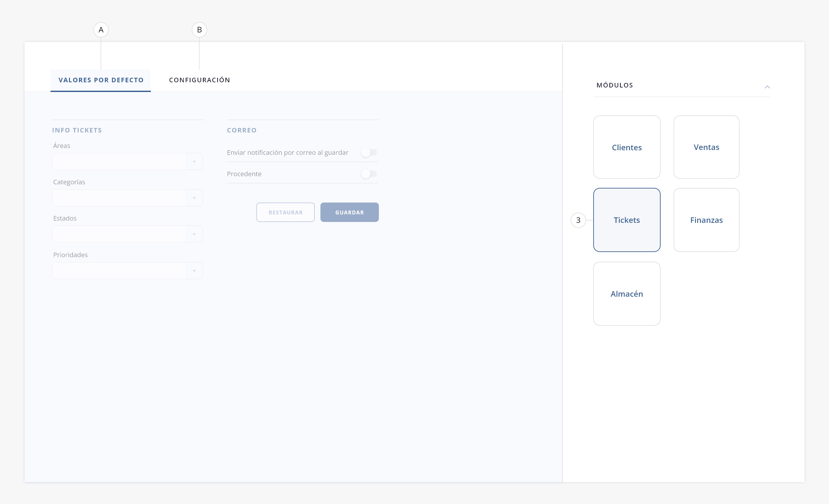Image resolution: width=829 pixels, height=504 pixels.
Task: Open the Áreas dropdown arrow
Action: pyautogui.click(x=194, y=162)
